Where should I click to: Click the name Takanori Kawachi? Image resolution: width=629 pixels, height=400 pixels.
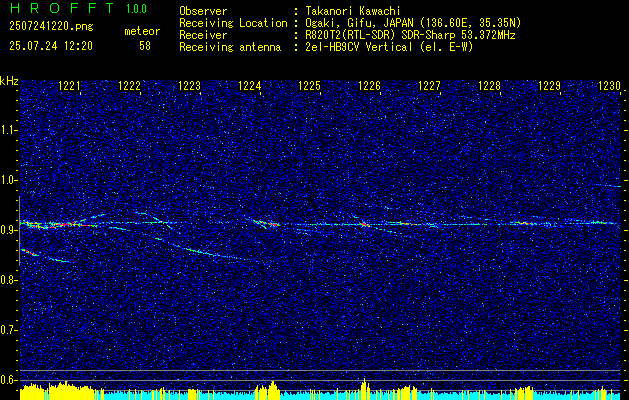tap(351, 11)
